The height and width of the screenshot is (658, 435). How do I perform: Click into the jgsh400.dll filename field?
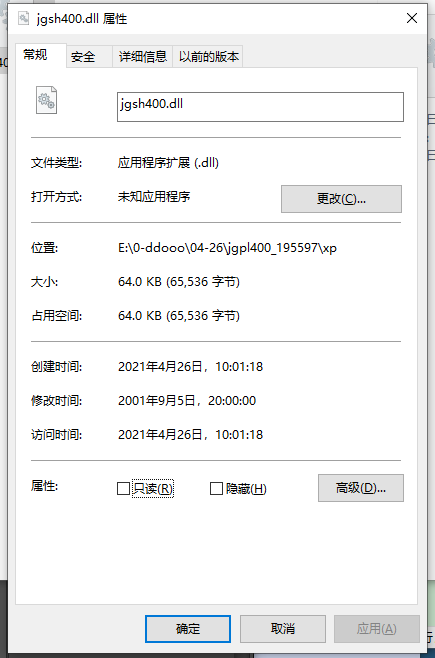[x=260, y=107]
